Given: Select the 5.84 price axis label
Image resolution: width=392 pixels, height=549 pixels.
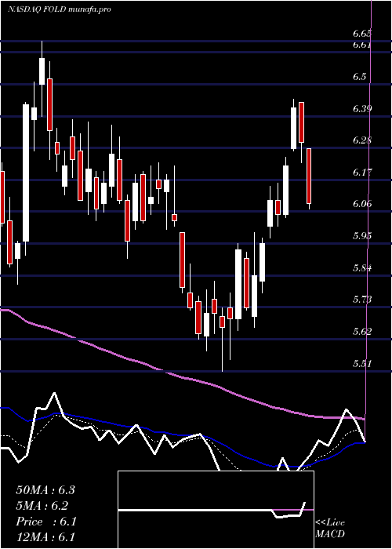Looking at the screenshot, I should point(362,268).
